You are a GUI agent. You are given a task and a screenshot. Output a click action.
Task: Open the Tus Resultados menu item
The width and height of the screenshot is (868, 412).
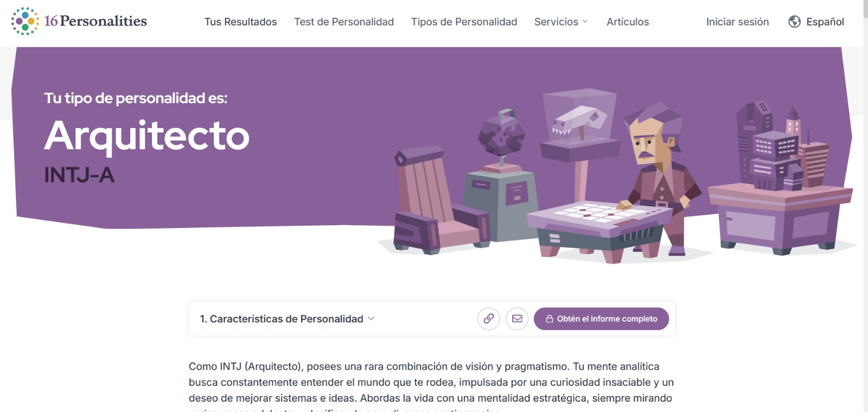(x=240, y=22)
